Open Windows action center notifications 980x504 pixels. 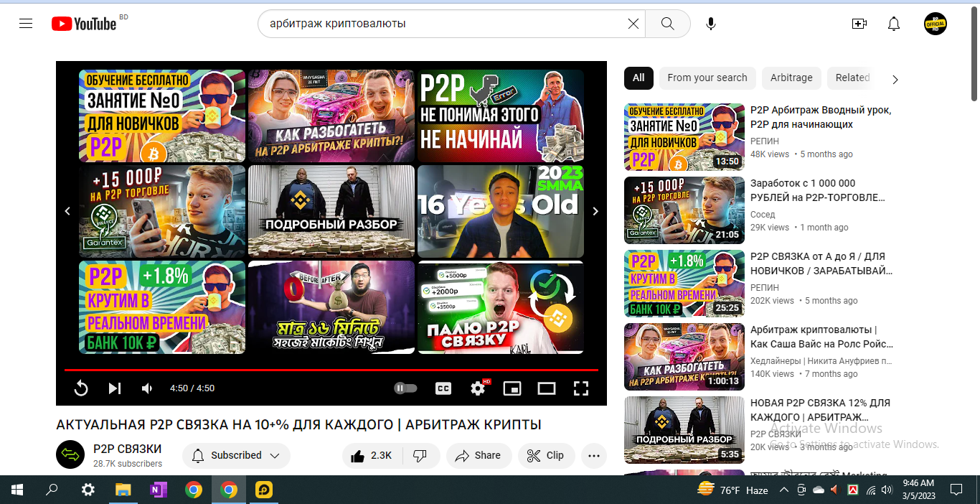click(x=956, y=490)
